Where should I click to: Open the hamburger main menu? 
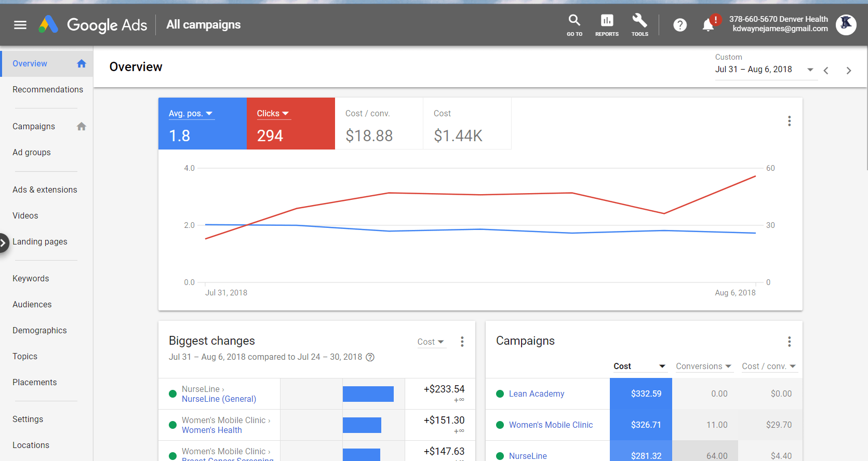(x=20, y=25)
